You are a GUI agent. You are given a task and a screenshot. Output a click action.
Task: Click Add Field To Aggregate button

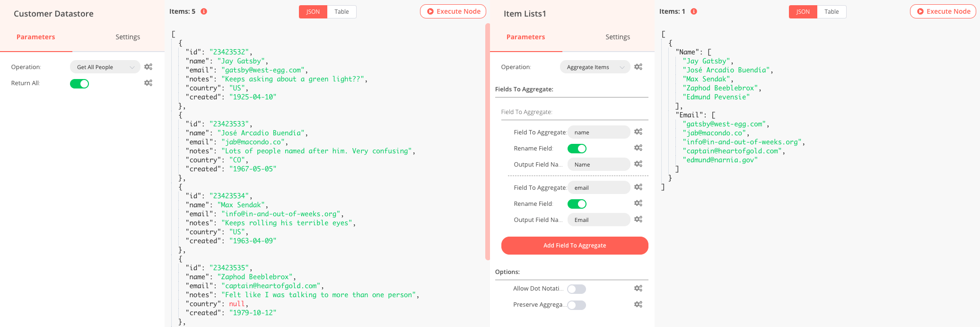click(575, 246)
